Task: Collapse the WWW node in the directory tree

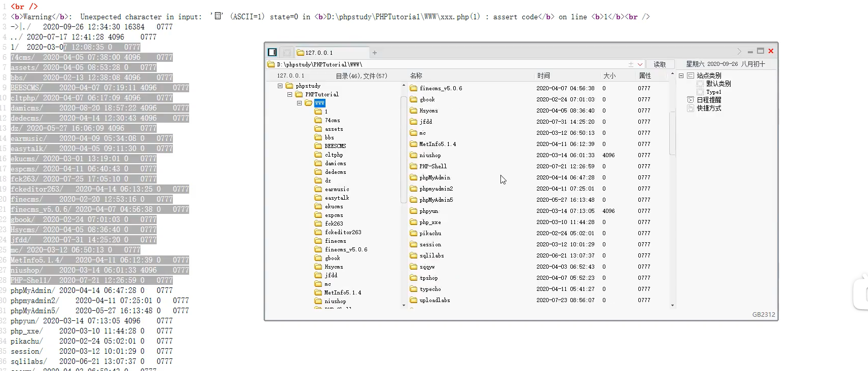Action: tap(299, 103)
